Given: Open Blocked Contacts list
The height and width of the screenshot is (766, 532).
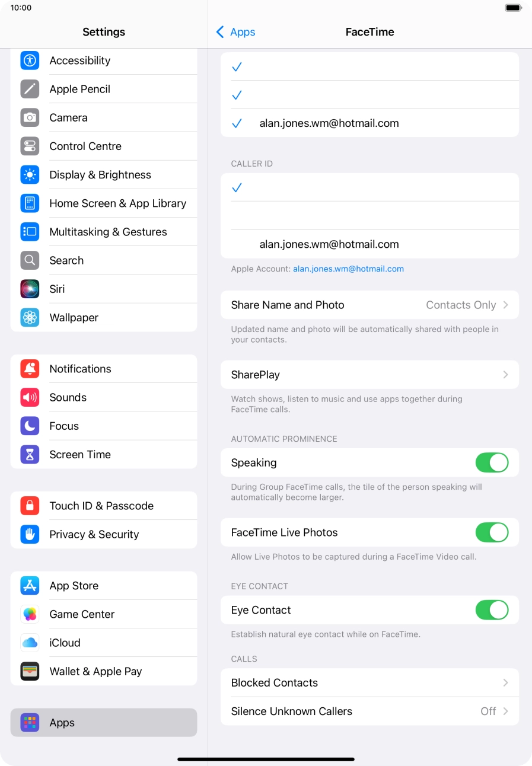Looking at the screenshot, I should click(x=369, y=683).
